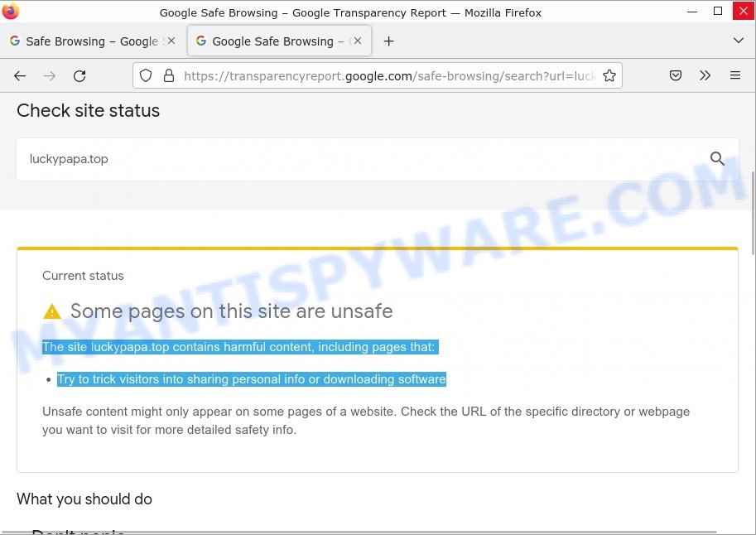The image size is (756, 535).
Task: Maximize the Firefox window
Action: [718, 11]
